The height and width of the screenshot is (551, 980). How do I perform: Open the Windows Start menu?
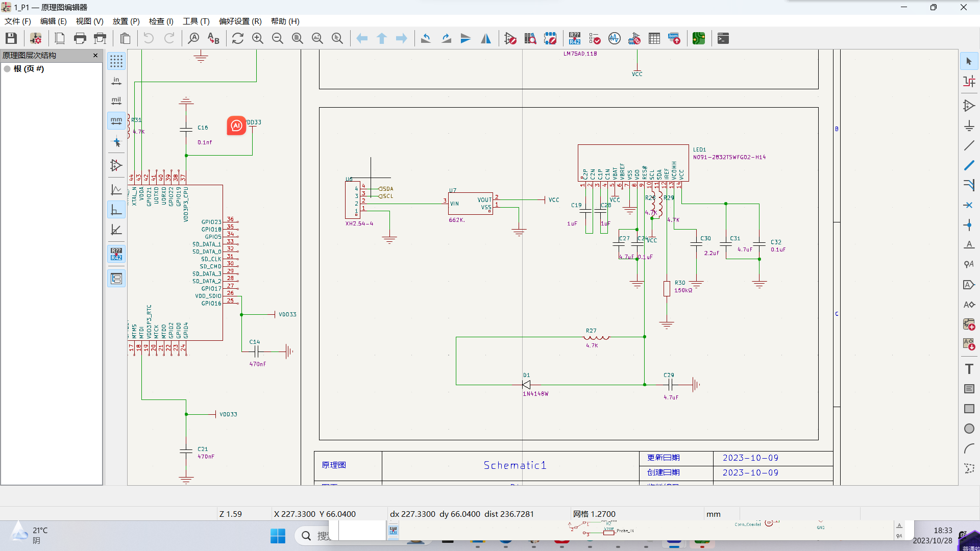[278, 536]
